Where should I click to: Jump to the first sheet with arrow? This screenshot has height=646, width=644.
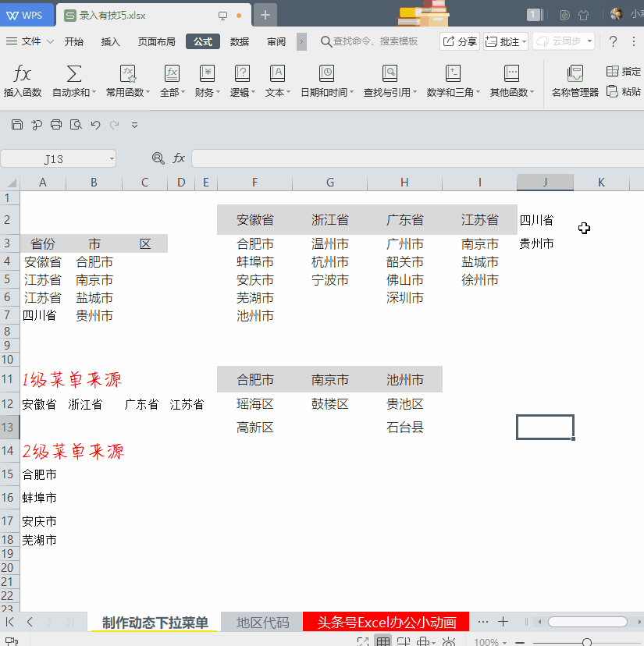(10, 622)
